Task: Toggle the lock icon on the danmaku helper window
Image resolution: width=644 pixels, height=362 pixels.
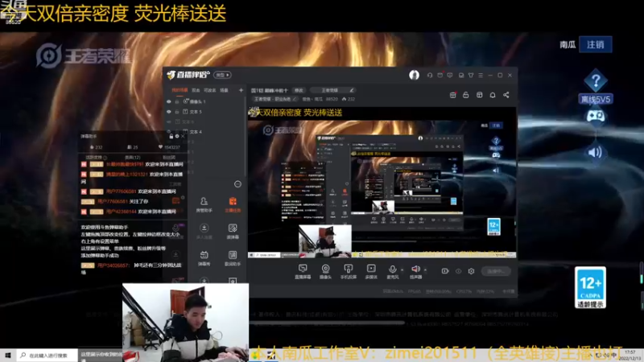Action: coord(171,136)
